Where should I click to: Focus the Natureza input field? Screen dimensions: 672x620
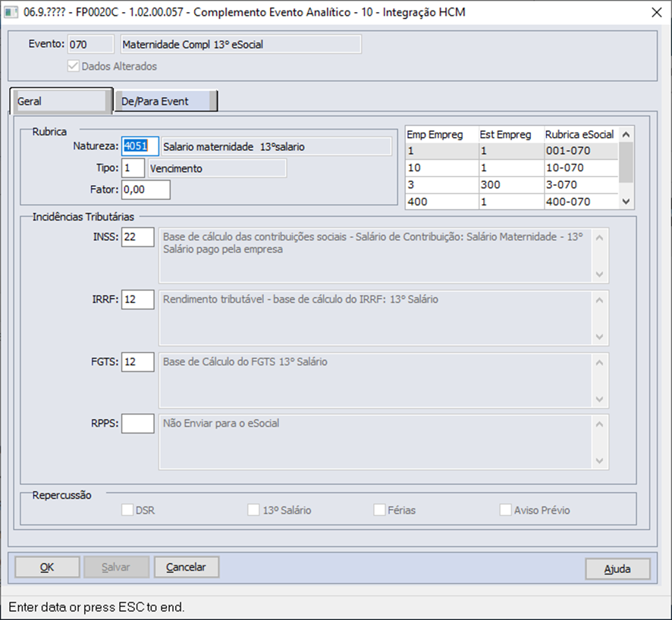[140, 146]
